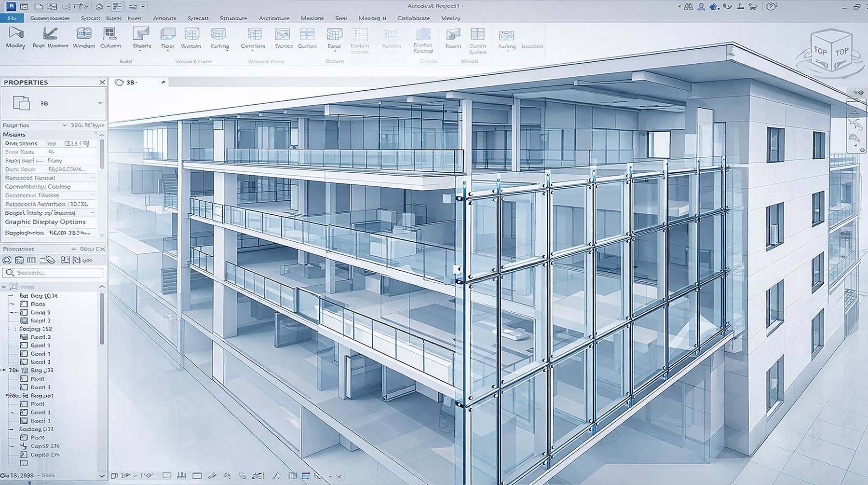Close the Properties palette
Viewport: 868px width, 485px height.
(102, 82)
